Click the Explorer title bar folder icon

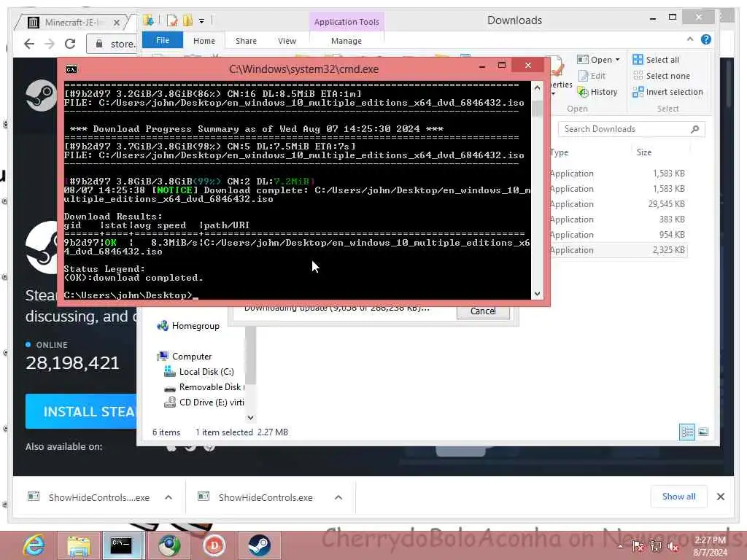pos(149,20)
